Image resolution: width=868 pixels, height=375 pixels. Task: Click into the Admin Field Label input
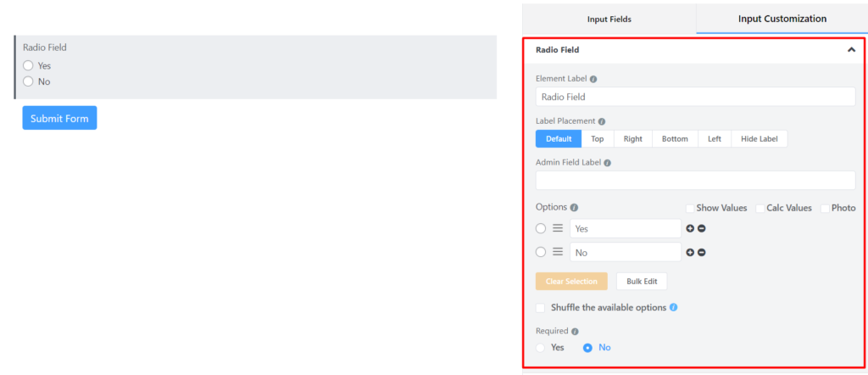[695, 181]
